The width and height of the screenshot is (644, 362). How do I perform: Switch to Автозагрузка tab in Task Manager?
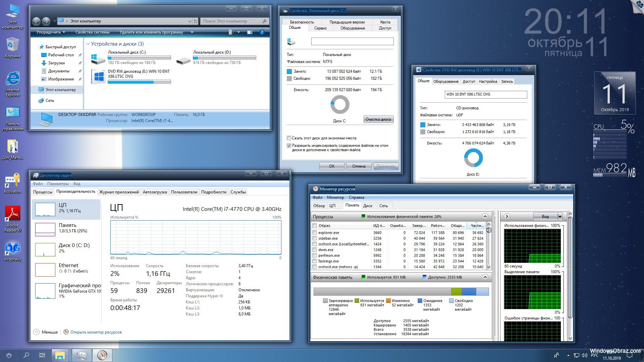(x=155, y=192)
